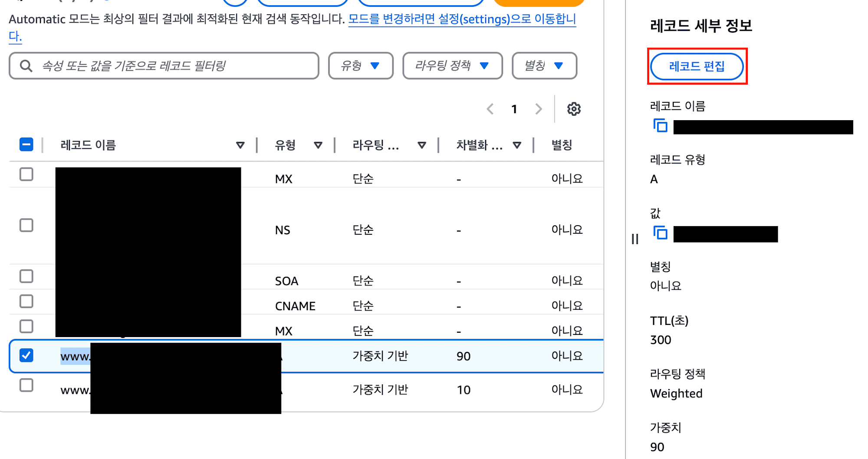The image size is (868, 459).
Task: Grab the side panel handle
Action: (x=635, y=239)
